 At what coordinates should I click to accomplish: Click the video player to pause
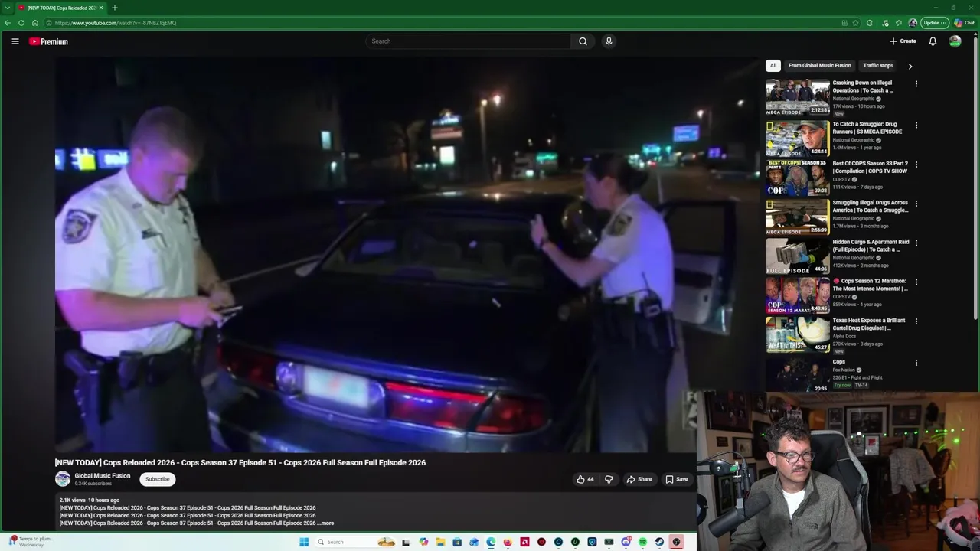[x=406, y=255]
